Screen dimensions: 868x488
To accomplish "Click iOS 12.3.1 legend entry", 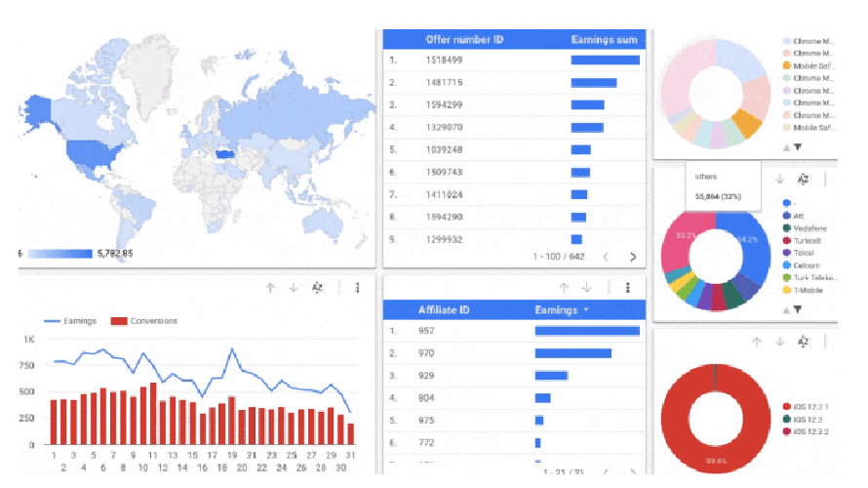I will coord(806,407).
